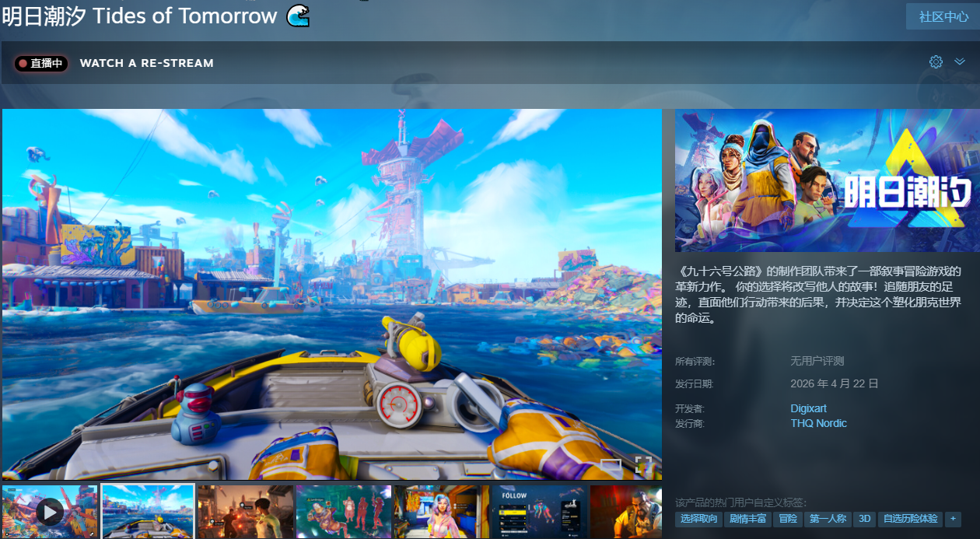
Task: Select thumbnail of characters at sunset
Action: pyautogui.click(x=246, y=511)
